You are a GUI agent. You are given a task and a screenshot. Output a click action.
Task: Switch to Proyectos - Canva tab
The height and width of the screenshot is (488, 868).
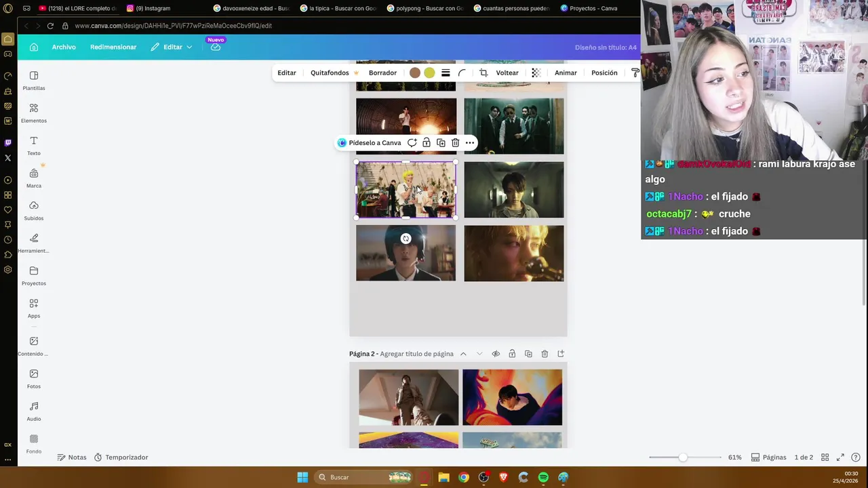pyautogui.click(x=589, y=8)
